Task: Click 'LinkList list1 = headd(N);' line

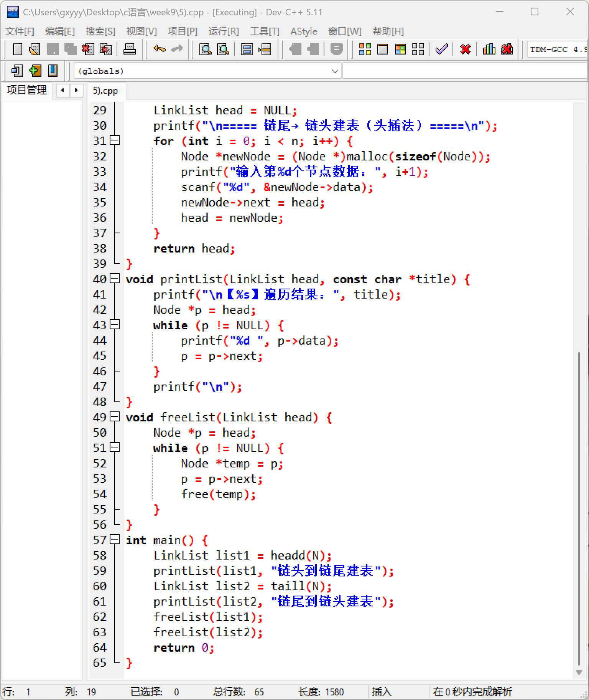Action: pyautogui.click(x=242, y=555)
